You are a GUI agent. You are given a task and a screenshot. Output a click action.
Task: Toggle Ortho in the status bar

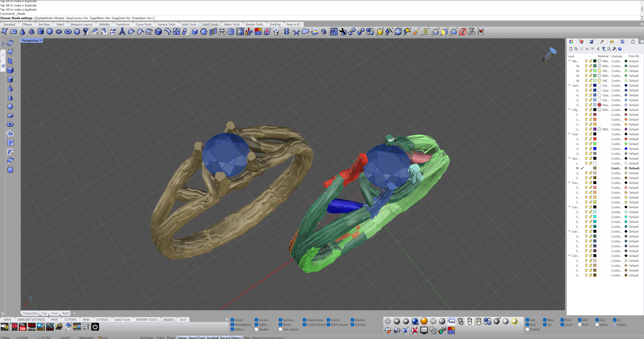pyautogui.click(x=160, y=337)
